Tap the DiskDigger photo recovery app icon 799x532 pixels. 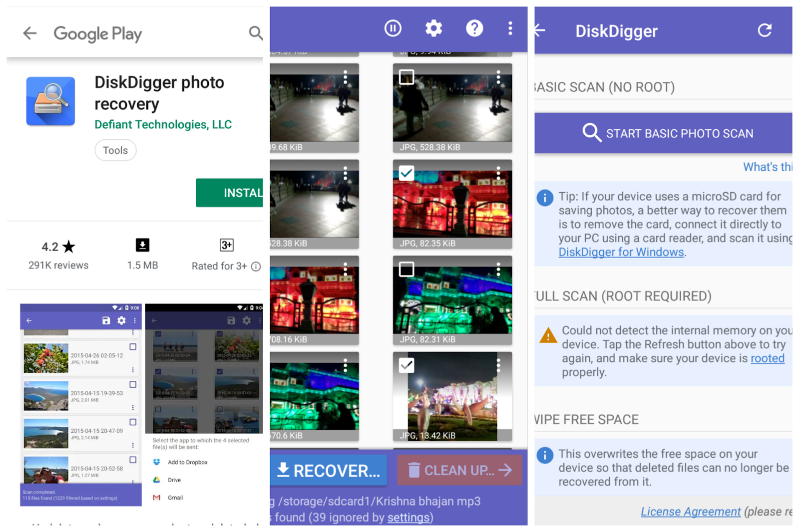[x=50, y=101]
